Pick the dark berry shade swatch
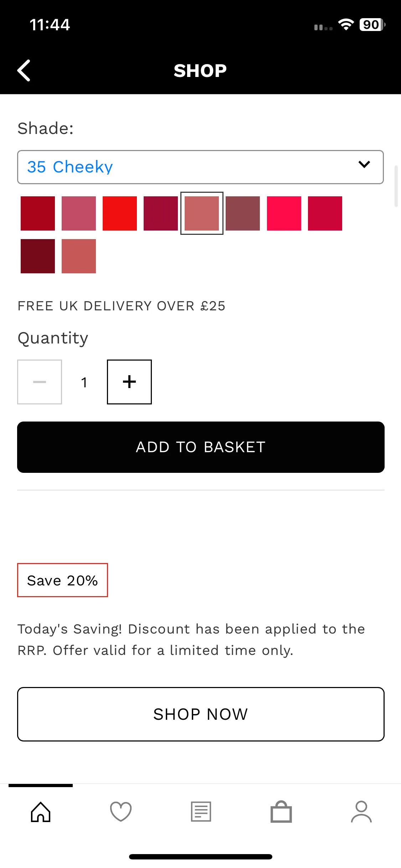Viewport: 401px width, 868px height. point(161,213)
